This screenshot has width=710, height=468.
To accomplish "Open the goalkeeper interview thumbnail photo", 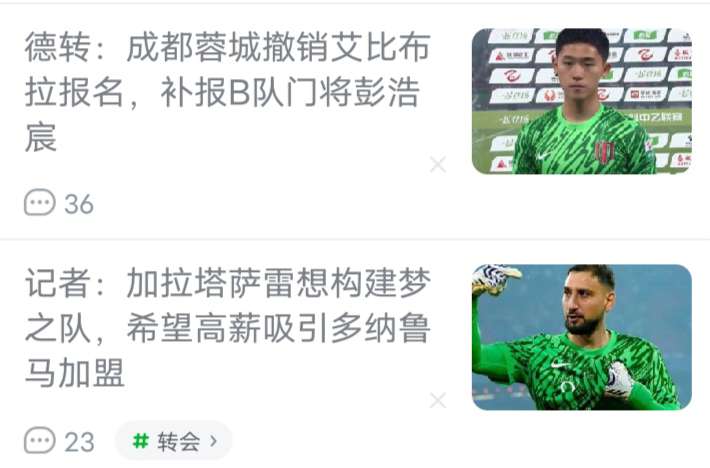I will point(582,101).
